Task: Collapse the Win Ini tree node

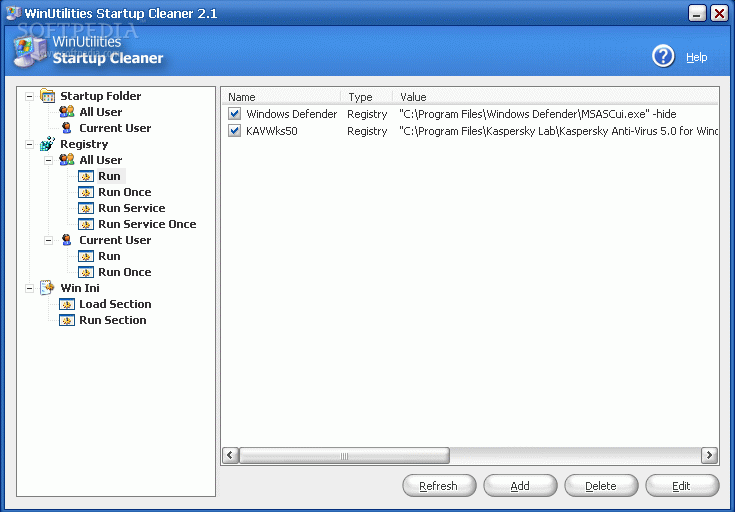Action: [x=30, y=288]
